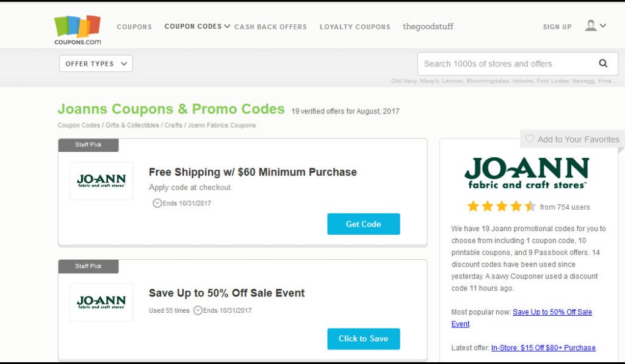Image resolution: width=625 pixels, height=364 pixels.
Task: Expand the Coupon Codes menu
Action: [x=197, y=26]
